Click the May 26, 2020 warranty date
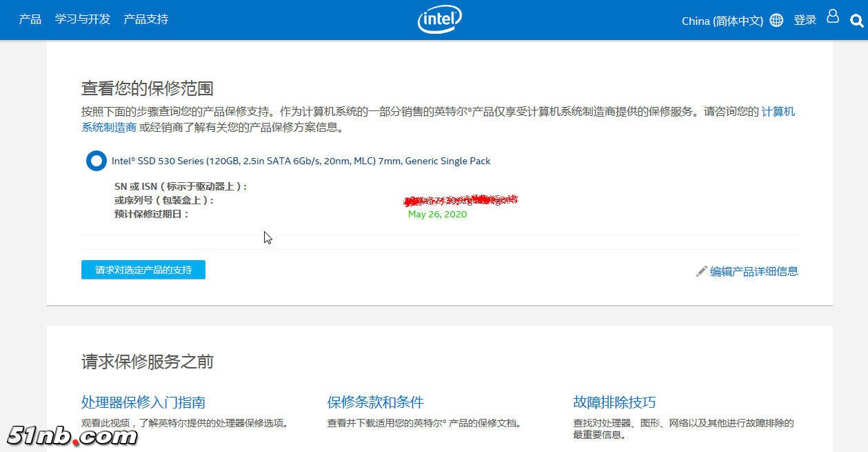 437,214
